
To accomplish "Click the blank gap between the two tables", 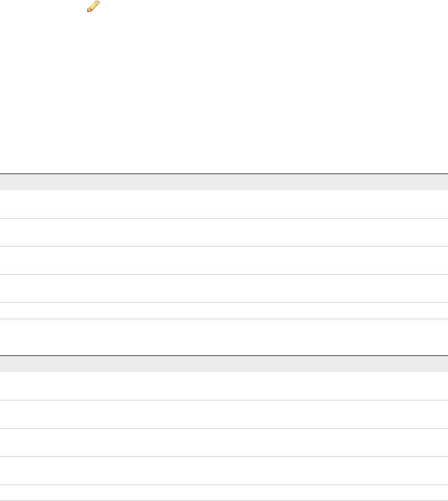I will [x=224, y=337].
